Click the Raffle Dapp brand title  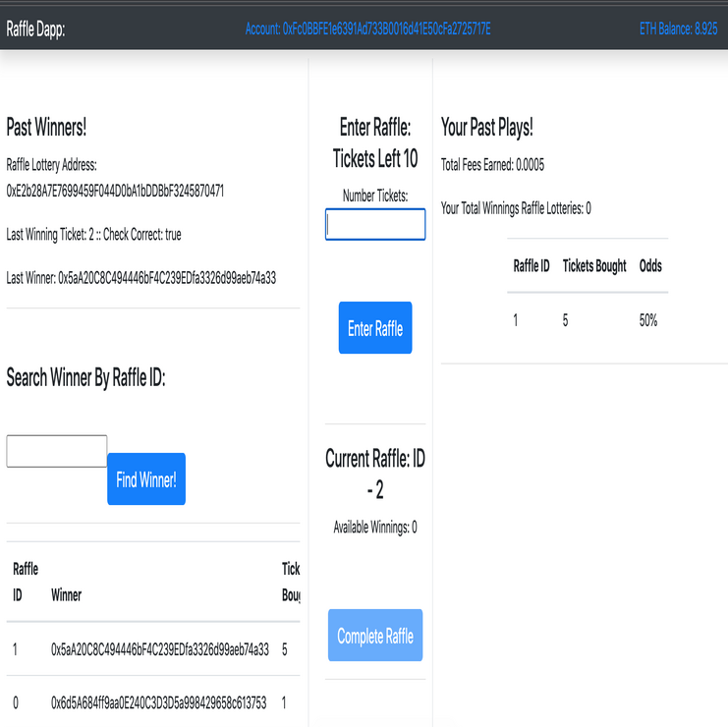(x=35, y=28)
